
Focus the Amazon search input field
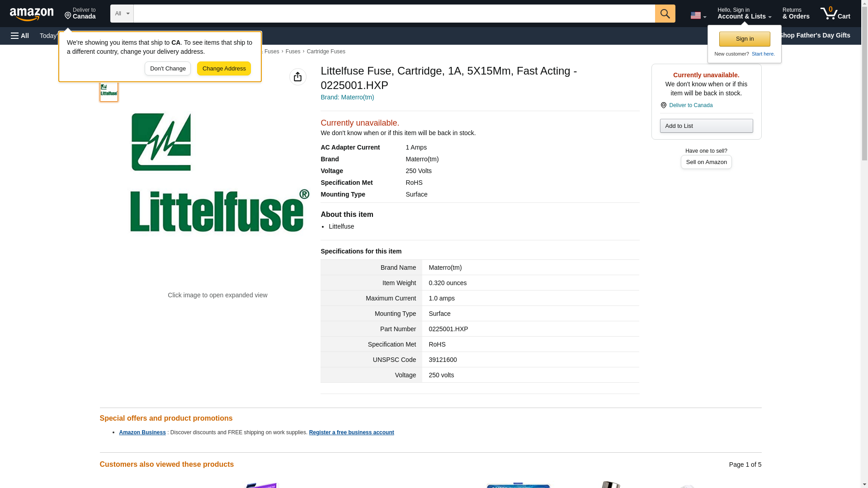393,14
